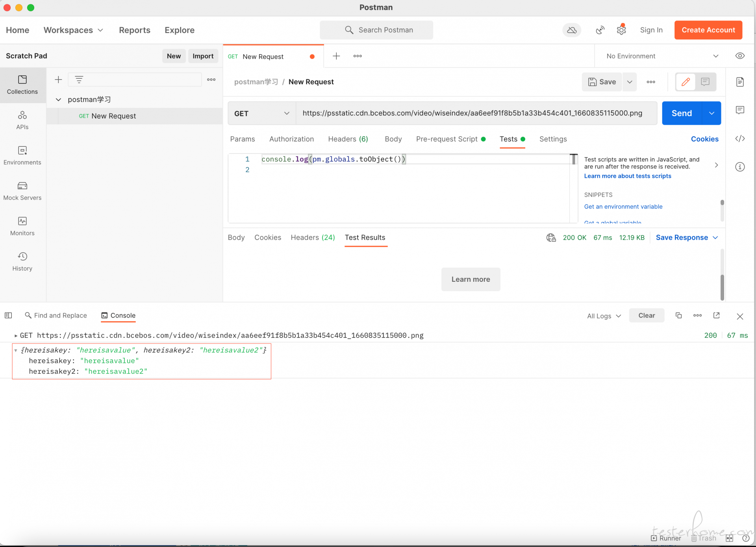Image resolution: width=756 pixels, height=547 pixels.
Task: Click the network information globe icon
Action: (x=551, y=238)
